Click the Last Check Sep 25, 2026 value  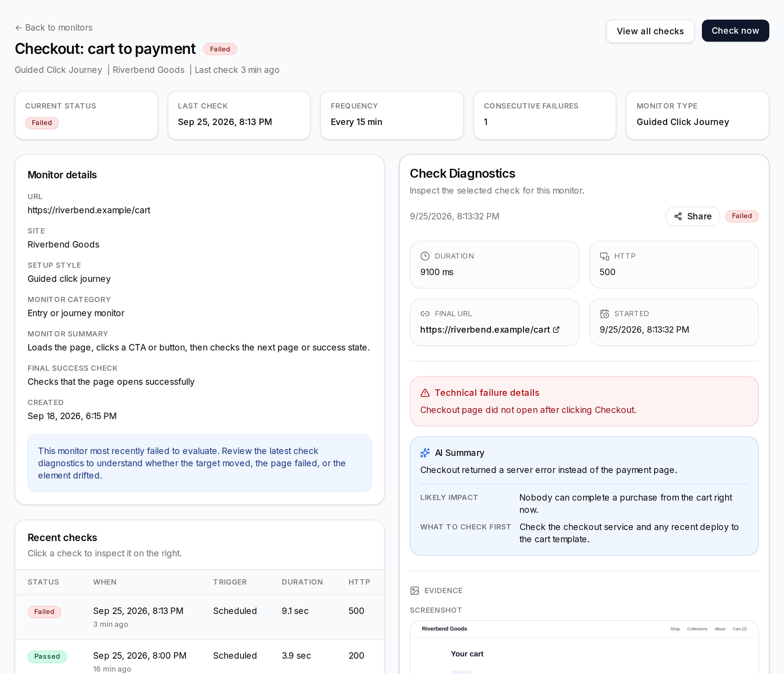point(225,122)
